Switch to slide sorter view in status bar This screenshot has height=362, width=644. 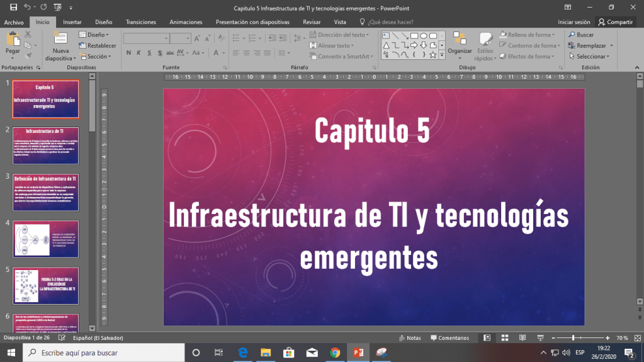click(504, 338)
